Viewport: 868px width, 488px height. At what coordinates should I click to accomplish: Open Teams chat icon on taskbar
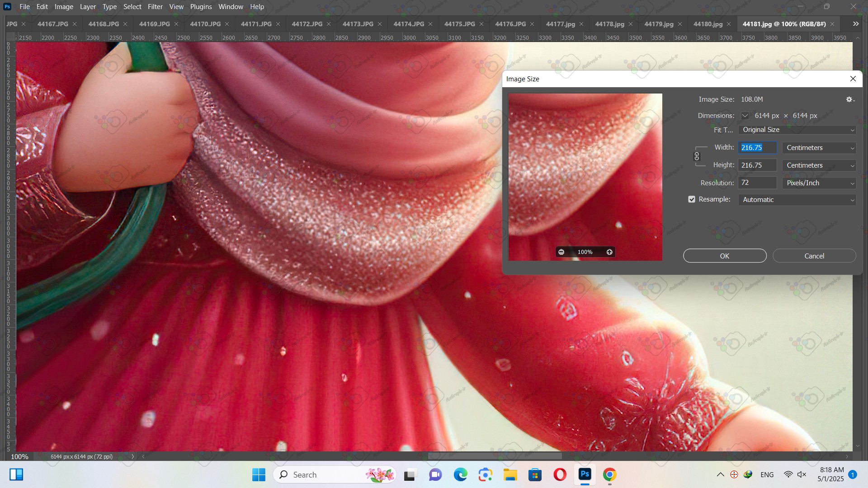[435, 474]
